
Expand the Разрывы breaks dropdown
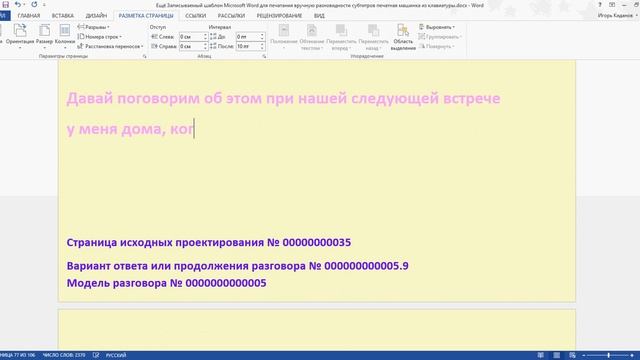tap(93, 27)
